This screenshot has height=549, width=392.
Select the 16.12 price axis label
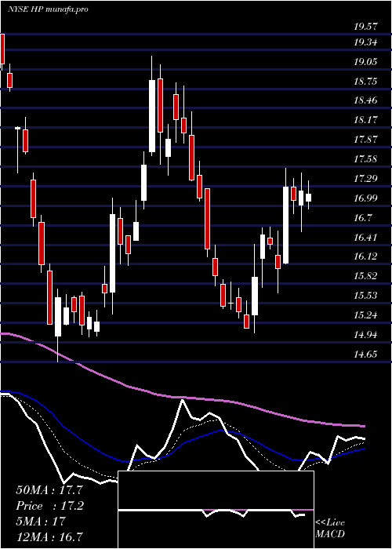366,256
